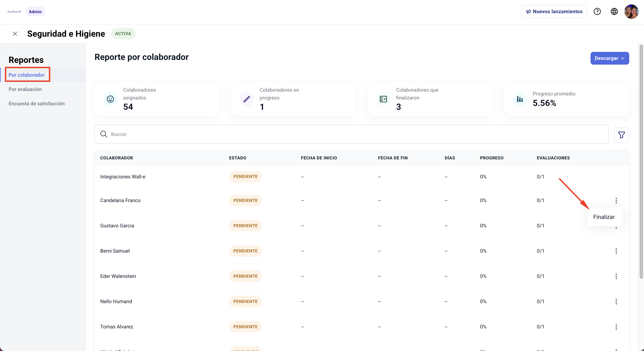Screen dimensions: 644x351
Task: Select Finalizar from the popup menu
Action: (604, 217)
